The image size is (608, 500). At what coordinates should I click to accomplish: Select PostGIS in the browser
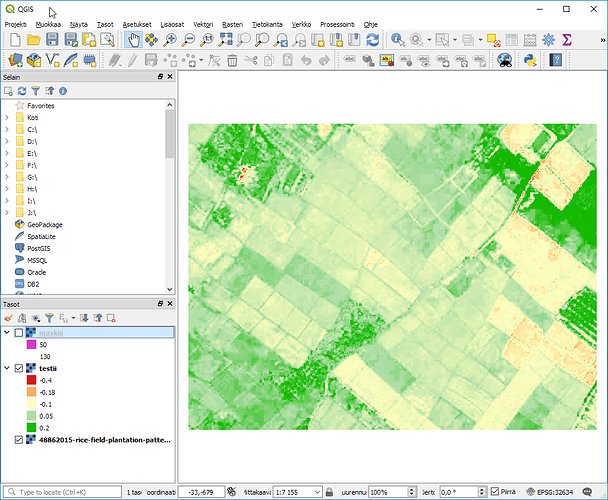tap(38, 248)
